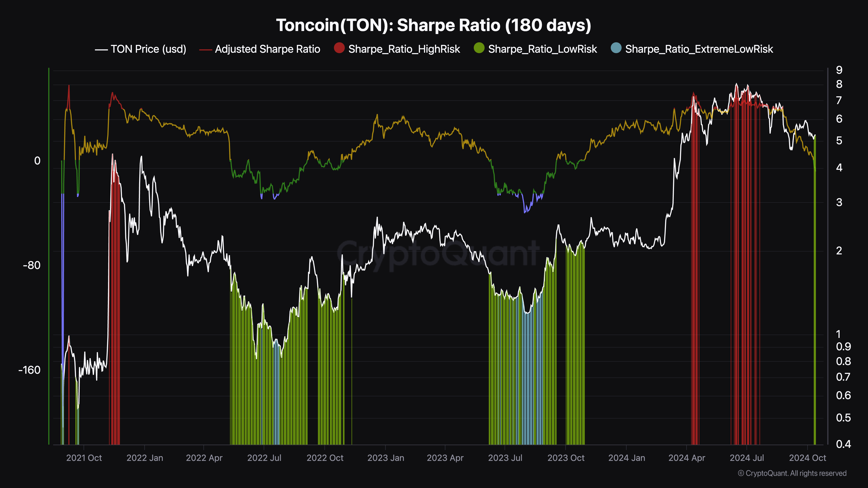Toggle Sharpe_Ratio_LowRisk legend label
The width and height of the screenshot is (868, 488).
point(542,49)
